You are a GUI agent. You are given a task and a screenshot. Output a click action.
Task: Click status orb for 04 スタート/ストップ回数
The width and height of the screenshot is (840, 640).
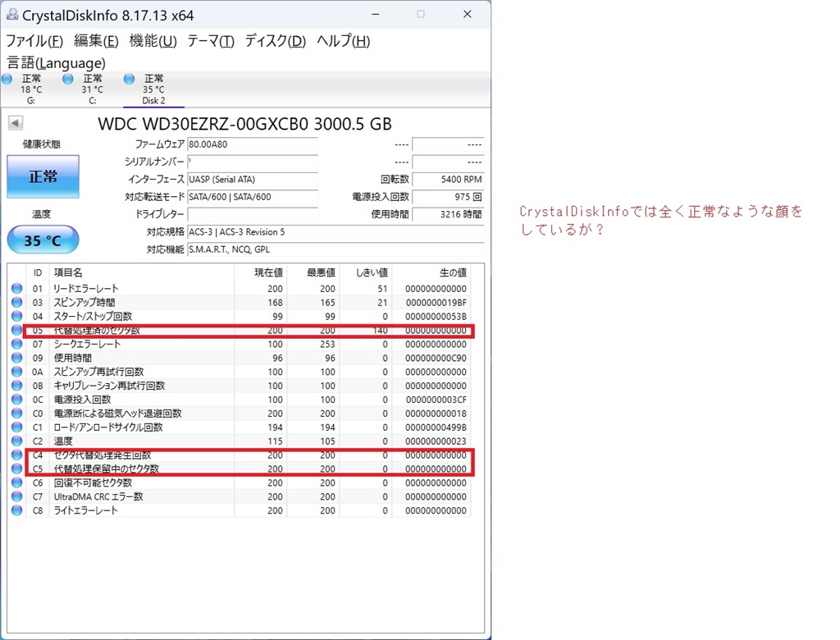tap(16, 316)
